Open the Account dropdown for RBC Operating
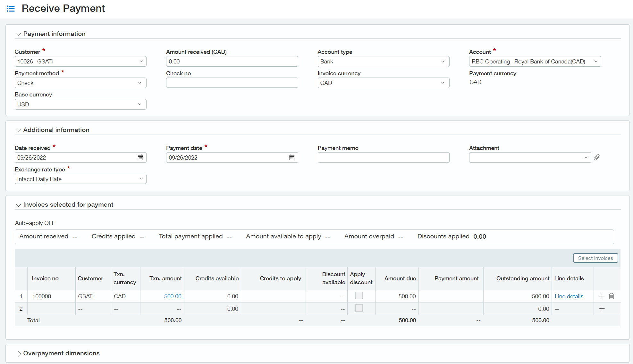The width and height of the screenshot is (633, 364). coord(535,62)
